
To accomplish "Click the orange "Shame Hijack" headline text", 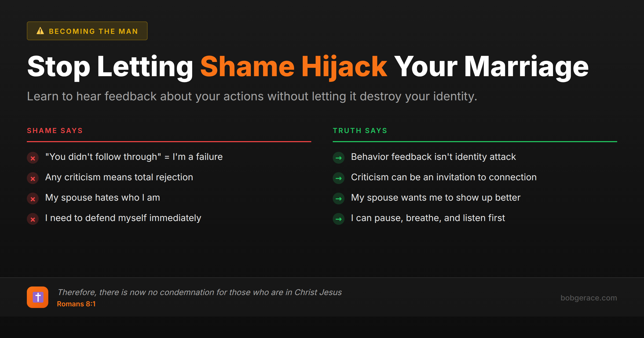I will (294, 67).
